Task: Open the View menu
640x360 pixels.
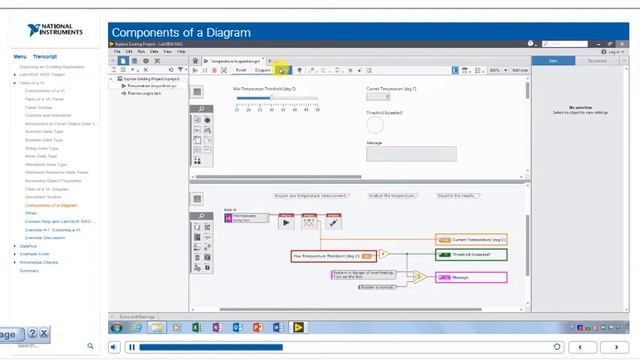Action: pos(167,52)
